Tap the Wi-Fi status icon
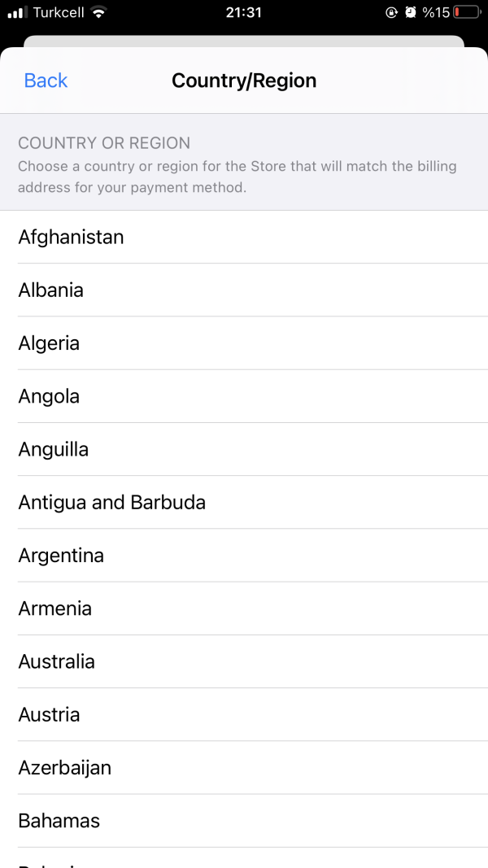The width and height of the screenshot is (488, 868). click(98, 12)
